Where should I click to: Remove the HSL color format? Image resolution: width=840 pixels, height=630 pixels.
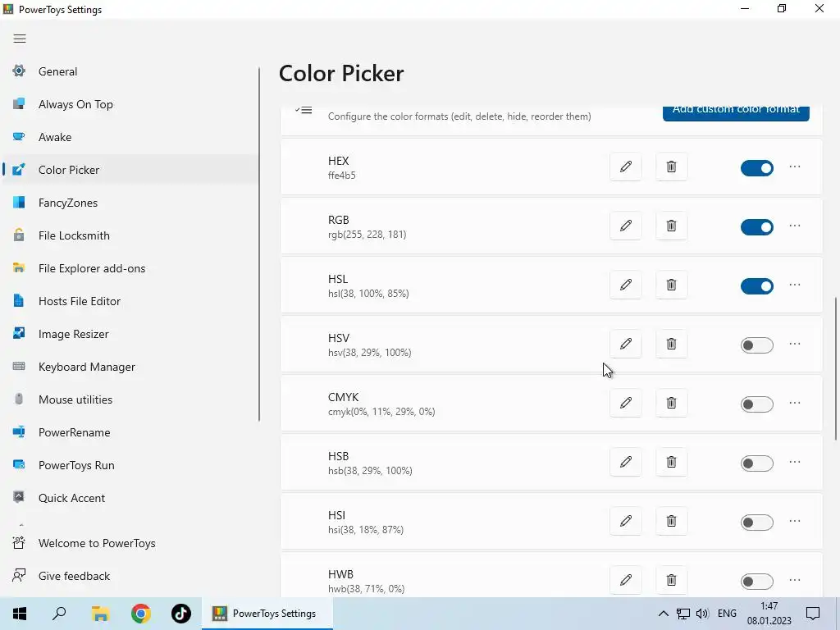point(671,285)
